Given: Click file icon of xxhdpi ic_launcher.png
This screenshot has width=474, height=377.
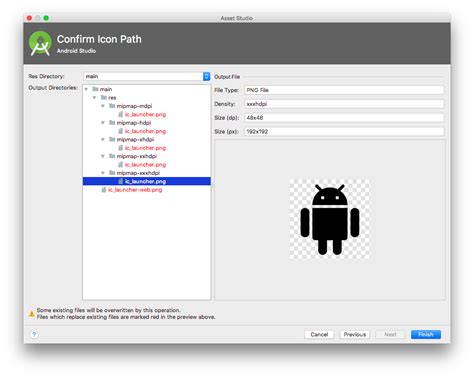Looking at the screenshot, I should pos(121,164).
